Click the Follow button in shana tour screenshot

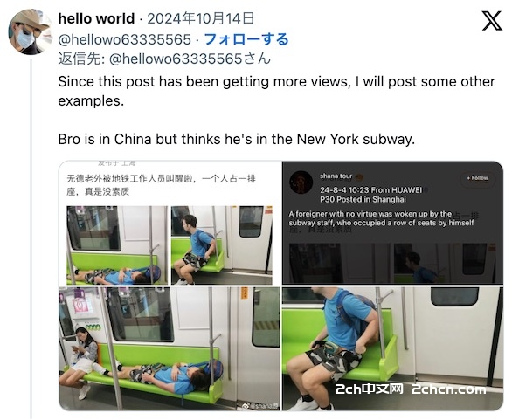pos(477,178)
